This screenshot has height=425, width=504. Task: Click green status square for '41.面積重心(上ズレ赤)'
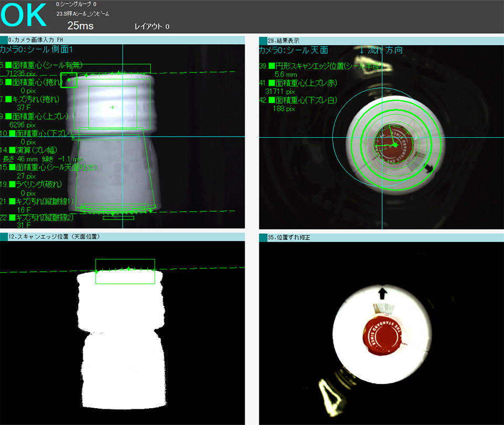pos(272,83)
